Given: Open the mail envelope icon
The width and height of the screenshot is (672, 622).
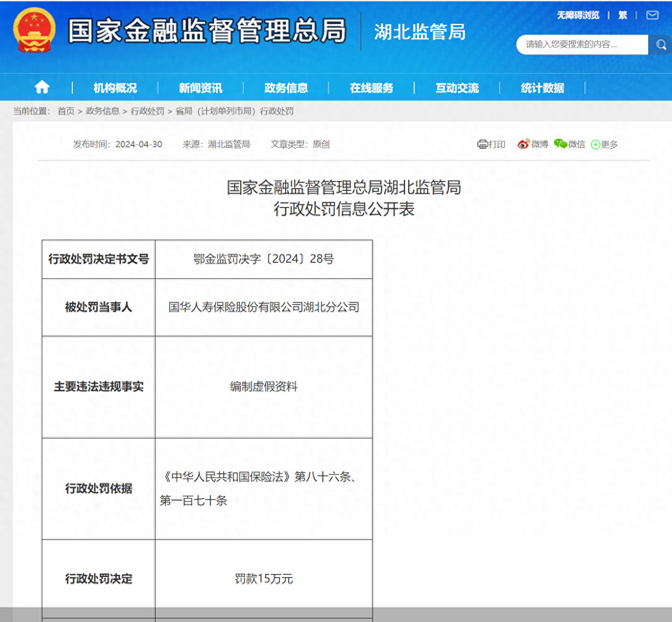Looking at the screenshot, I should (x=652, y=15).
